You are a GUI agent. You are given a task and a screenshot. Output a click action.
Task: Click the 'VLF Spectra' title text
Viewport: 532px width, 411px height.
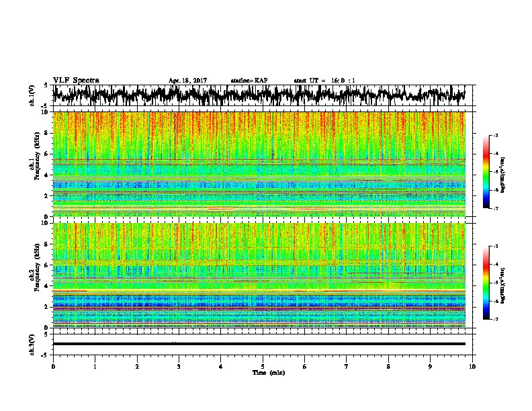click(76, 81)
